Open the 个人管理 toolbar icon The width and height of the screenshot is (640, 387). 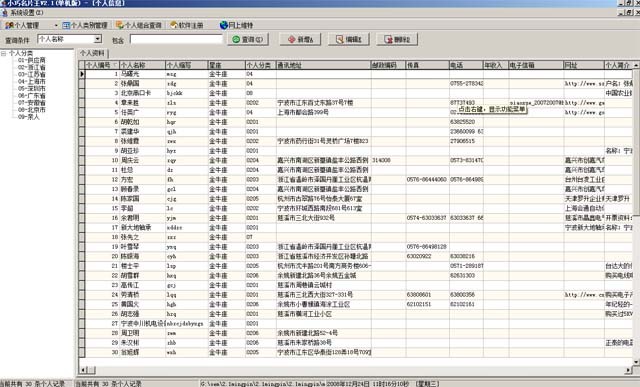[9, 25]
